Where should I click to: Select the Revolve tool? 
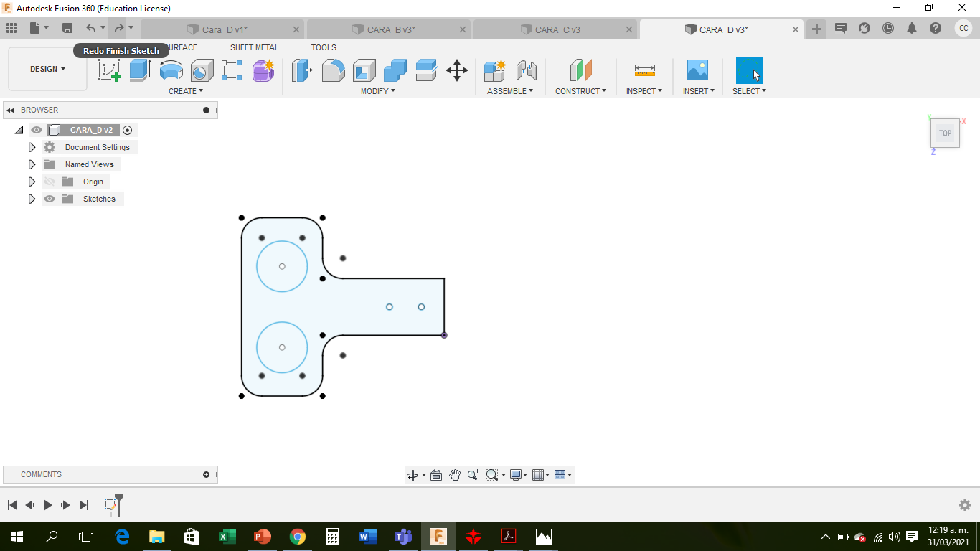tap(171, 70)
